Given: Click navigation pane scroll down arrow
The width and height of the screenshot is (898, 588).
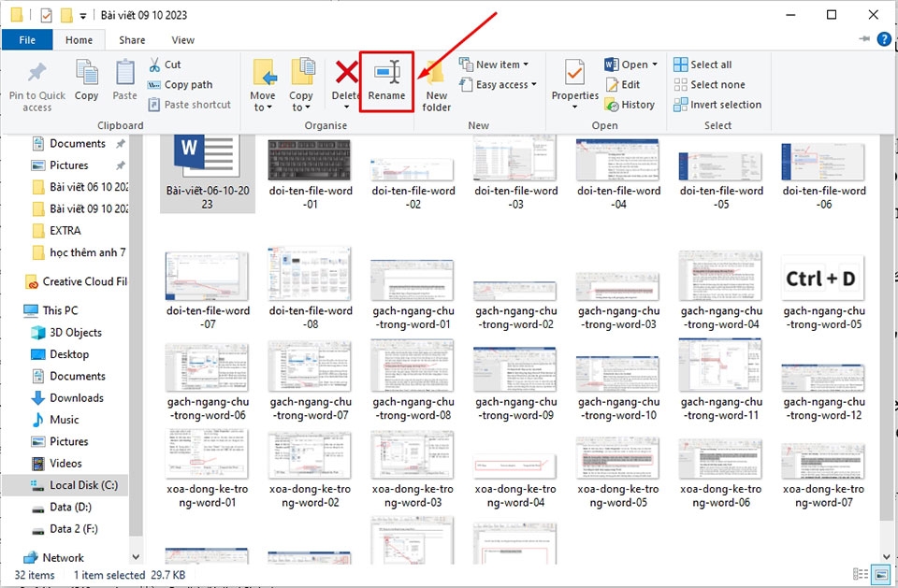Looking at the screenshot, I should click(x=136, y=557).
